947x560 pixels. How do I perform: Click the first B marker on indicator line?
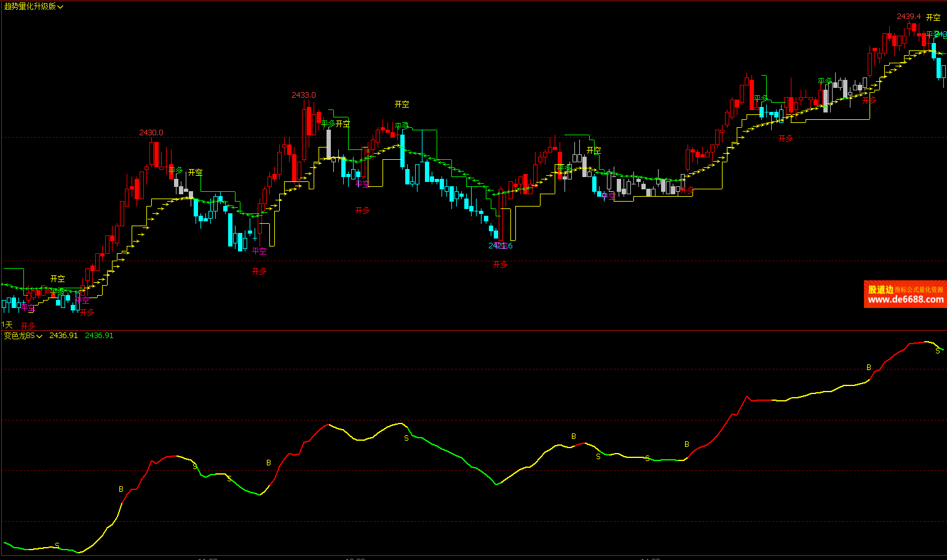click(x=121, y=489)
